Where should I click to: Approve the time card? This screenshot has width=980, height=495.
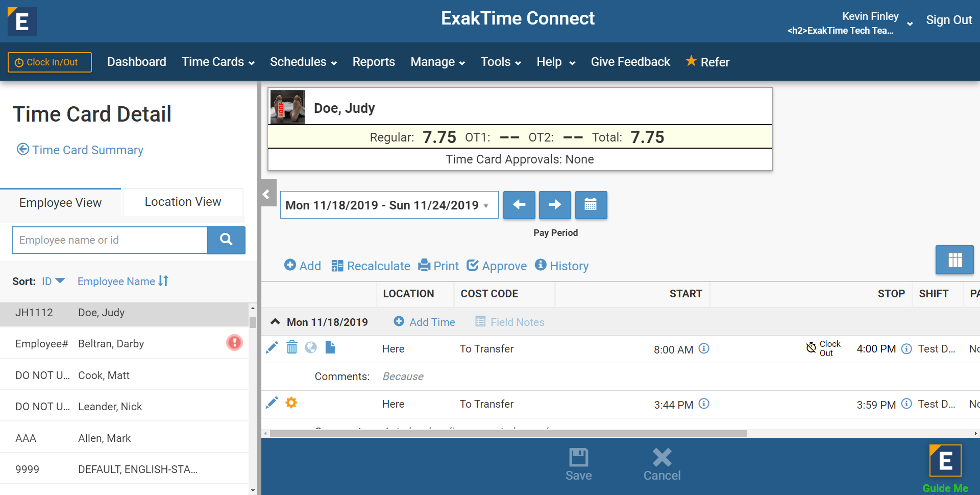tap(497, 266)
